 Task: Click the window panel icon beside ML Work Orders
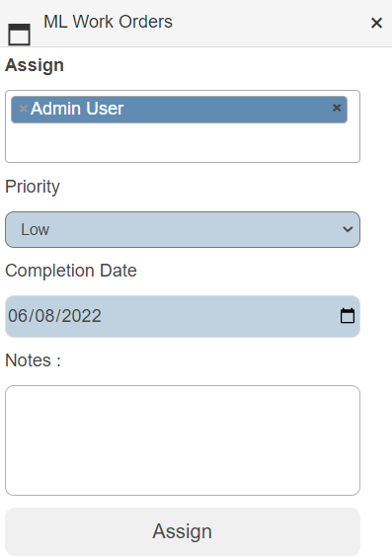(x=19, y=35)
